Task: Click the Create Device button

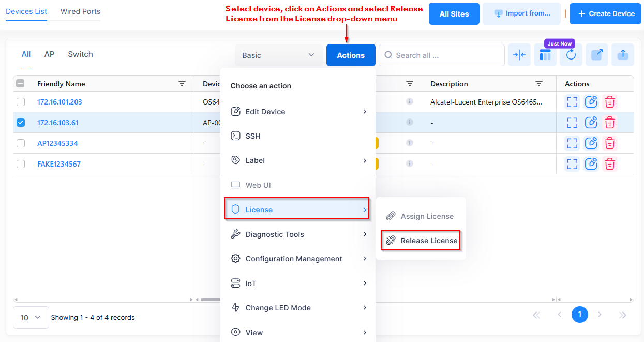Action: (x=606, y=14)
